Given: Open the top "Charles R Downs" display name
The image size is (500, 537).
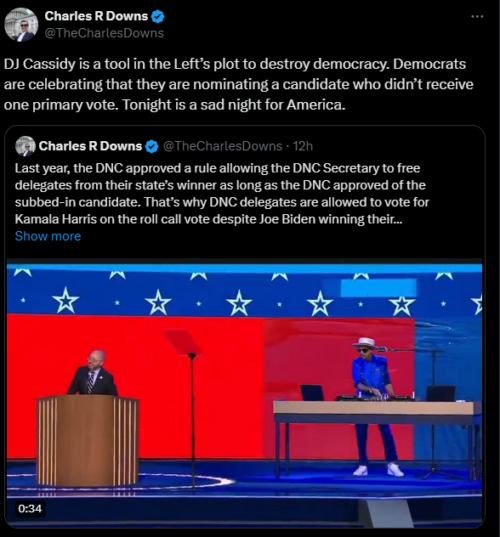Looking at the screenshot, I should (x=96, y=16).
